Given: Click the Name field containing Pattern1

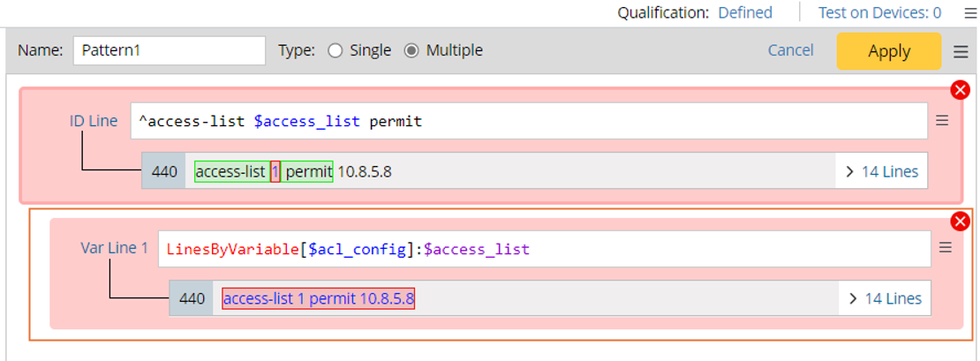Looking at the screenshot, I should tap(169, 50).
